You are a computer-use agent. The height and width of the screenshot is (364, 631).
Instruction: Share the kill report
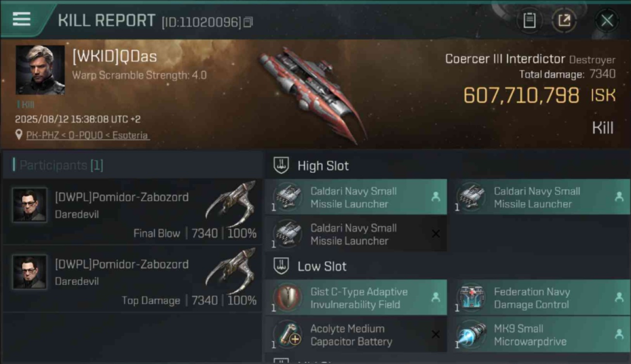(x=564, y=20)
